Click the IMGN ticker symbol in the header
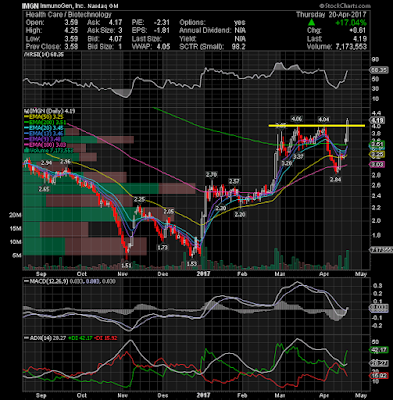Screen dimensions: 393x400 click(x=29, y=6)
